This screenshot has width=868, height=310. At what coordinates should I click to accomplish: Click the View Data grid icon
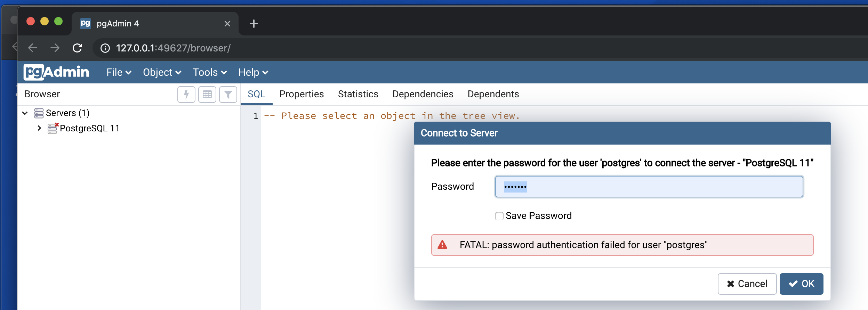coord(207,94)
